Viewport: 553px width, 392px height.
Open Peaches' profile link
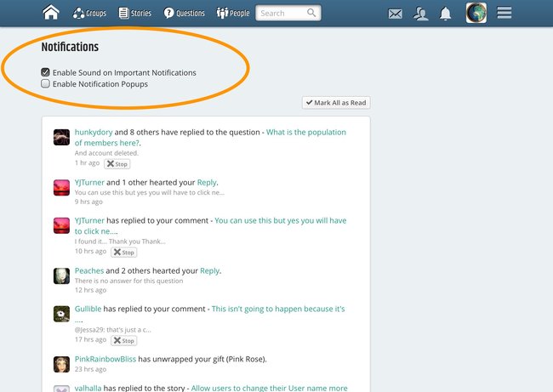(89, 270)
